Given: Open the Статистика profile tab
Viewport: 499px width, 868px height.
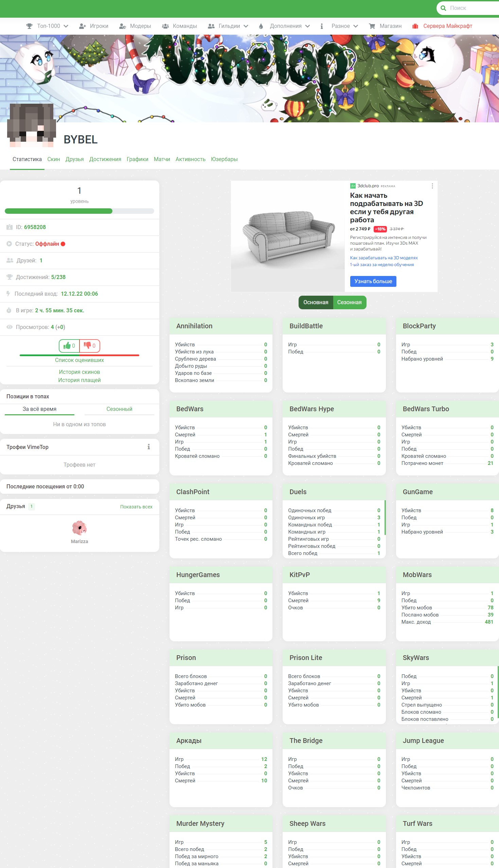Looking at the screenshot, I should (x=27, y=159).
